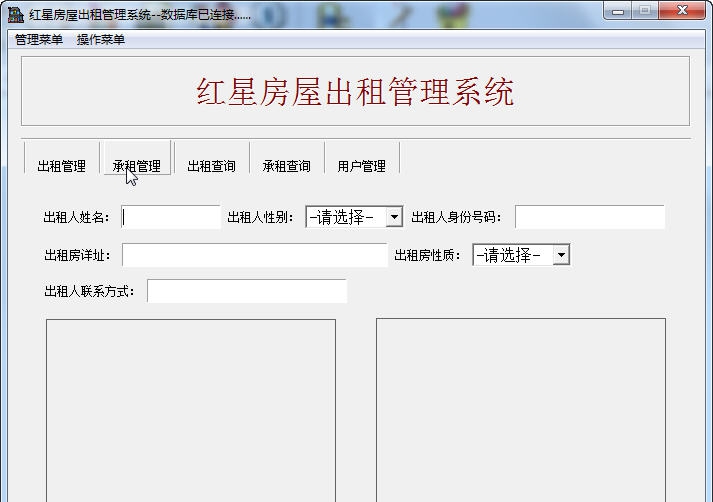Switch to the 出租查询 tab

(211, 166)
